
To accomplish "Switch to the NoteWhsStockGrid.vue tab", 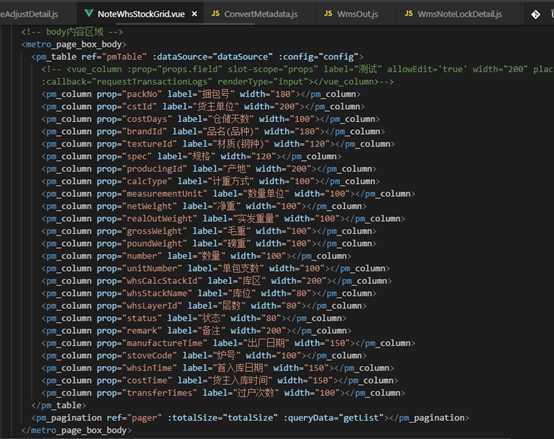I will point(141,14).
